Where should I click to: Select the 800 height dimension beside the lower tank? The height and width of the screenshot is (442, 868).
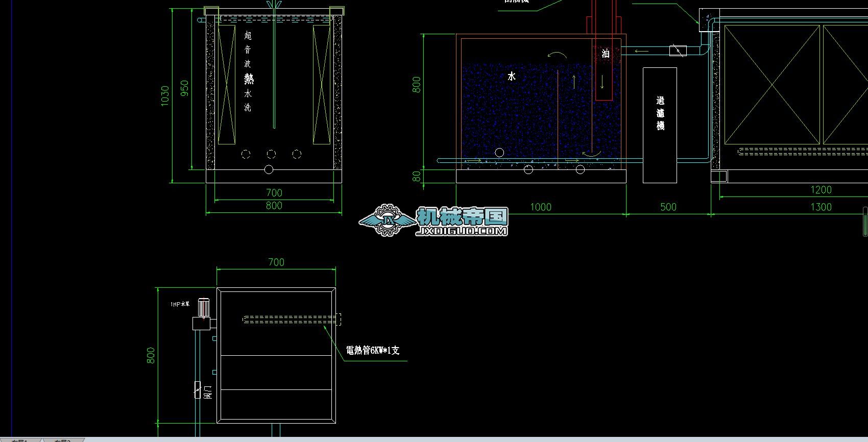(x=151, y=356)
